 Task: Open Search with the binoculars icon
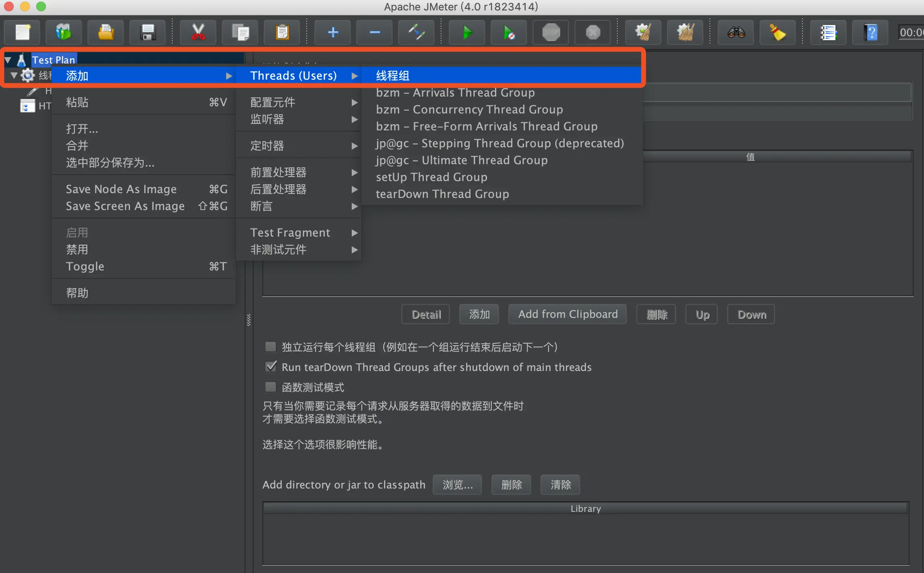736,32
